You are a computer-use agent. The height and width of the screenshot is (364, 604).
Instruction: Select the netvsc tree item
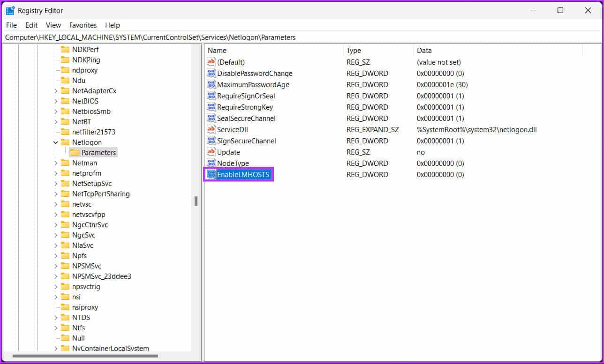pos(82,204)
